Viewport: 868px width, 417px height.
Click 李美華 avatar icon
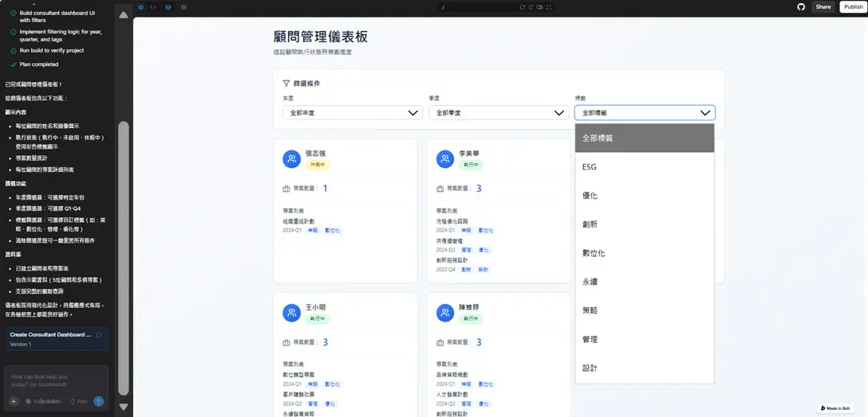pyautogui.click(x=445, y=159)
